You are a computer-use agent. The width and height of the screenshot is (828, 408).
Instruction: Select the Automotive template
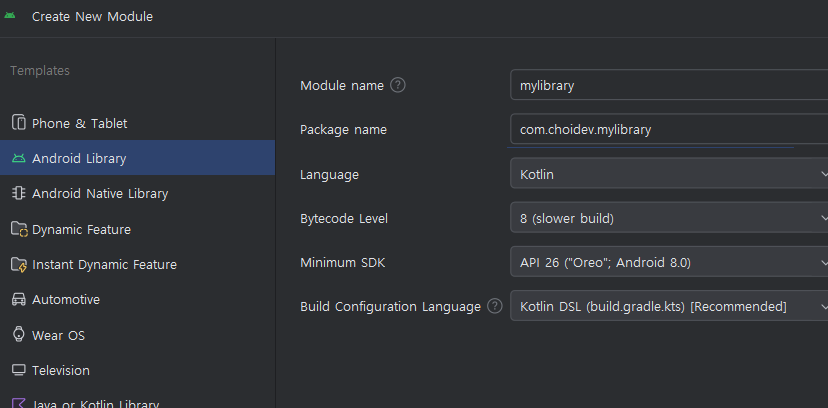66,299
